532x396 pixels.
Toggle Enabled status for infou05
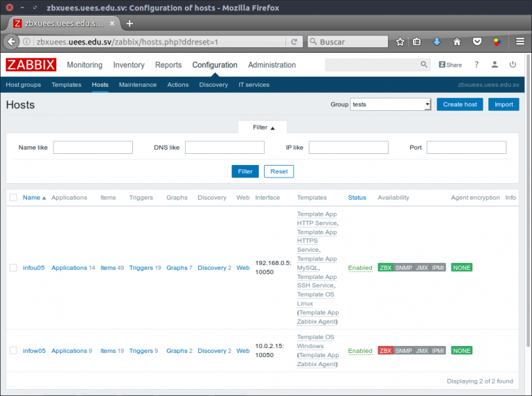click(x=360, y=268)
